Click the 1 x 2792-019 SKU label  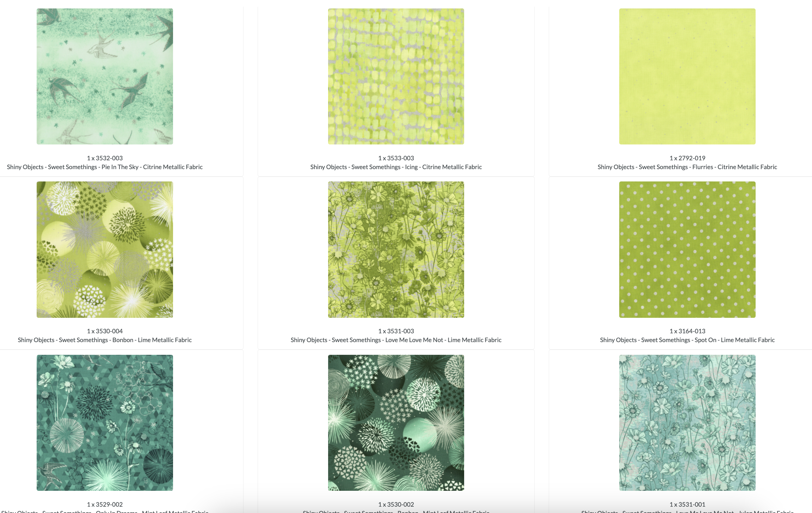click(687, 158)
